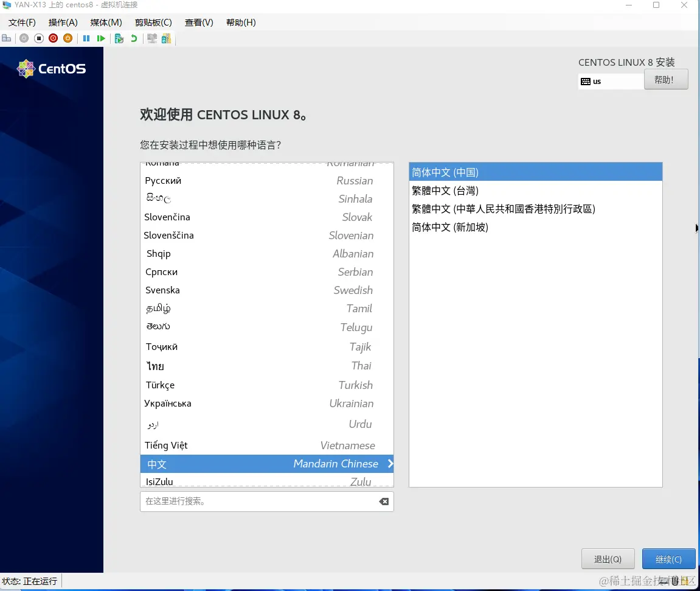Maximize the virtual machine connection window

656,5
